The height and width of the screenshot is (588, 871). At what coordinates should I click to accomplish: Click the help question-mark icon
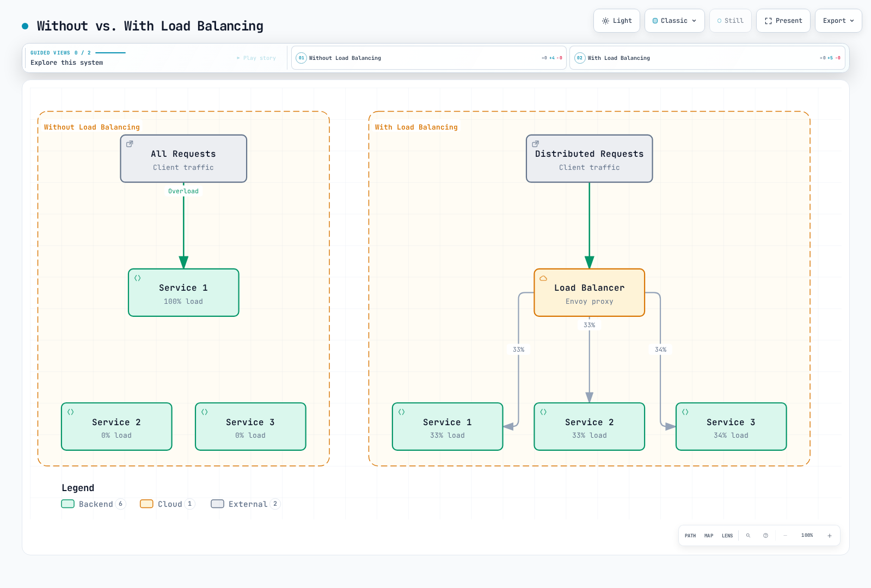point(765,536)
